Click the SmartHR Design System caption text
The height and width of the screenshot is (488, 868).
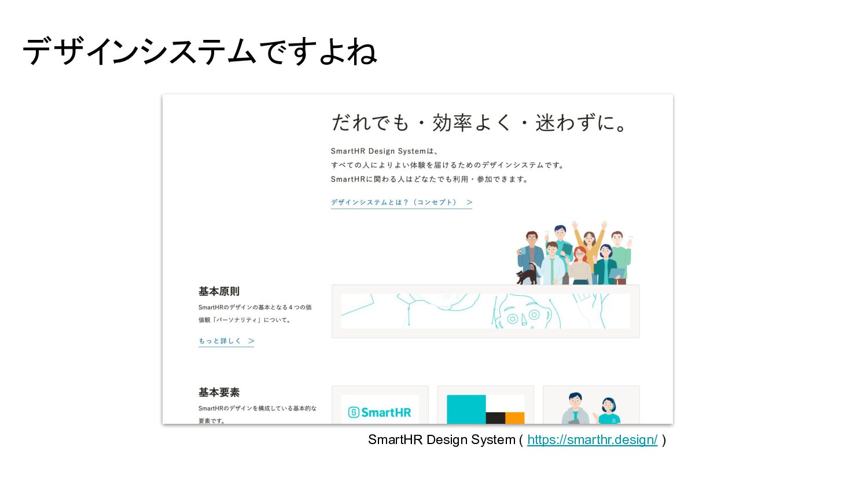(442, 440)
